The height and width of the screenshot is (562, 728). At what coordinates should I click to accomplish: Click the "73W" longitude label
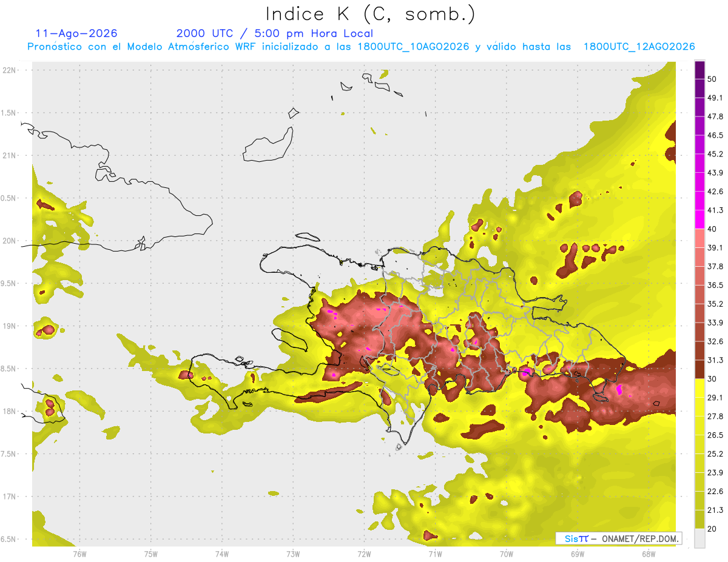tap(293, 554)
